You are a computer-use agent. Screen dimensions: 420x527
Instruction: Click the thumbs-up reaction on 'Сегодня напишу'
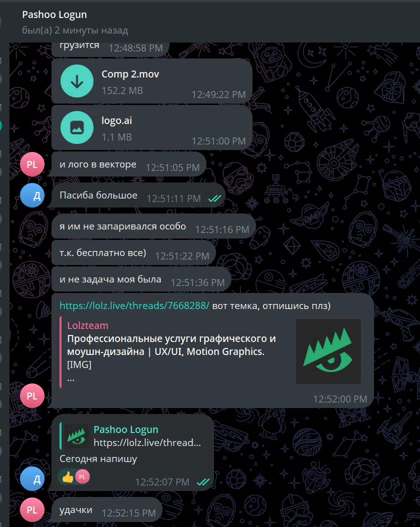(x=68, y=477)
